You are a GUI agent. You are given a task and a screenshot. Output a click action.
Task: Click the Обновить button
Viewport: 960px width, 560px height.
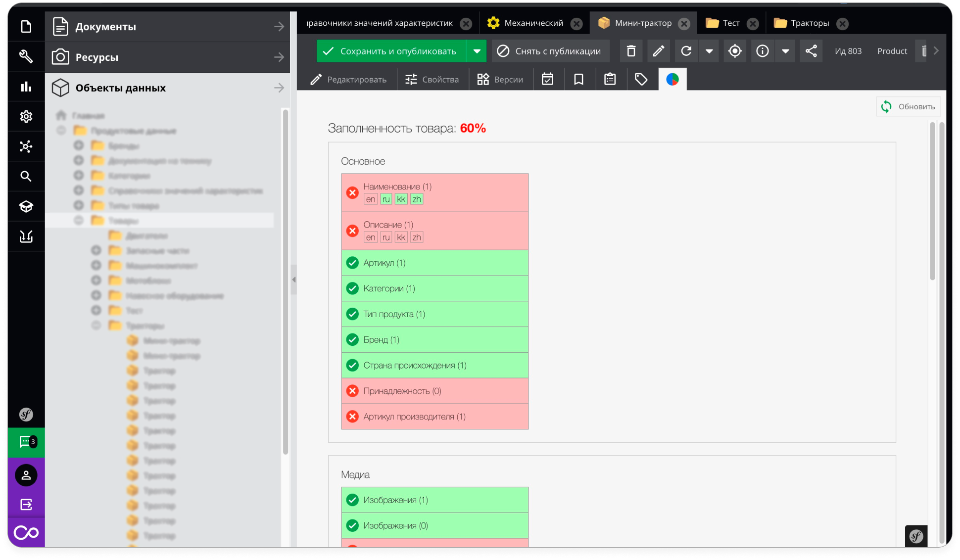(909, 106)
